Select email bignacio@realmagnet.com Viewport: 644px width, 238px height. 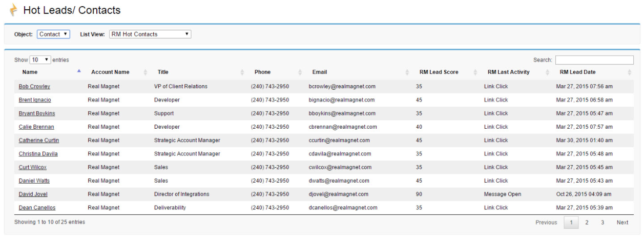coord(342,100)
